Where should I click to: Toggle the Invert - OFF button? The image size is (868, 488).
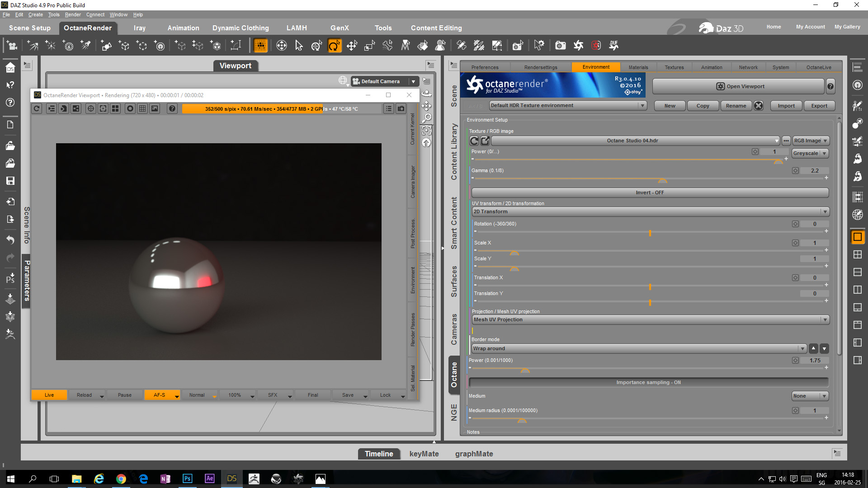click(650, 192)
